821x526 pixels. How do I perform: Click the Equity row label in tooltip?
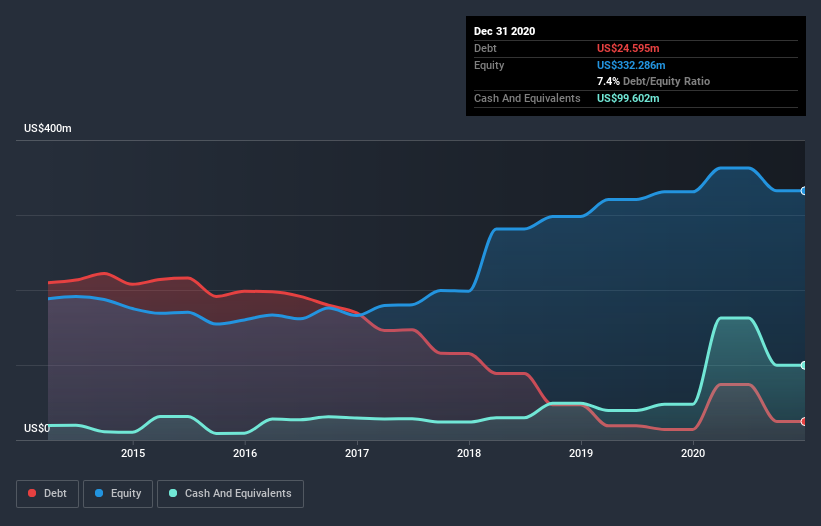(x=489, y=65)
